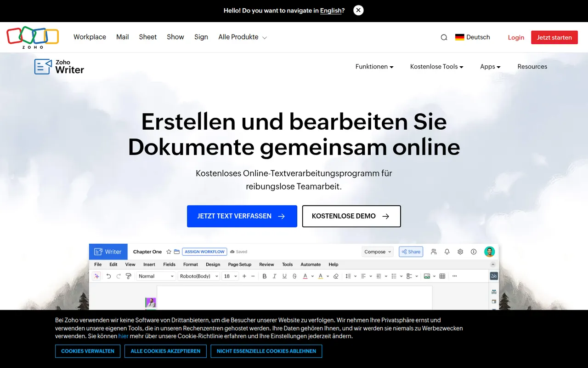Open the Deutsch language selector
The height and width of the screenshot is (368, 588).
(x=473, y=37)
